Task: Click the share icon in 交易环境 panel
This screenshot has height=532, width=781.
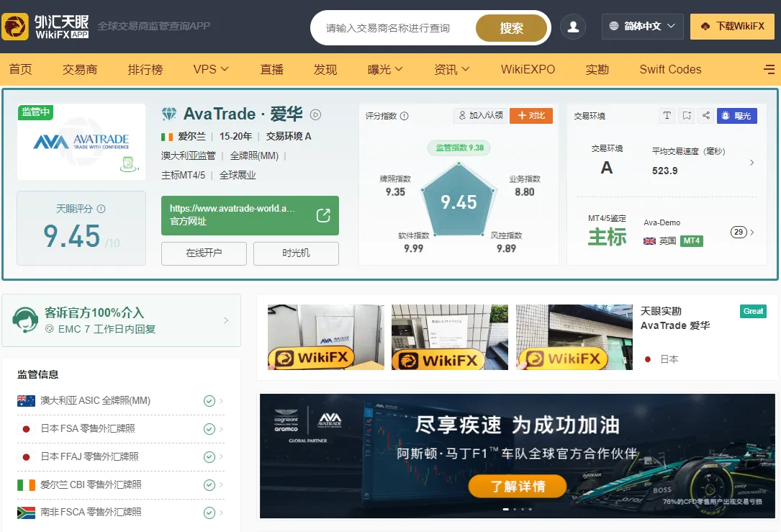Action: (x=706, y=116)
